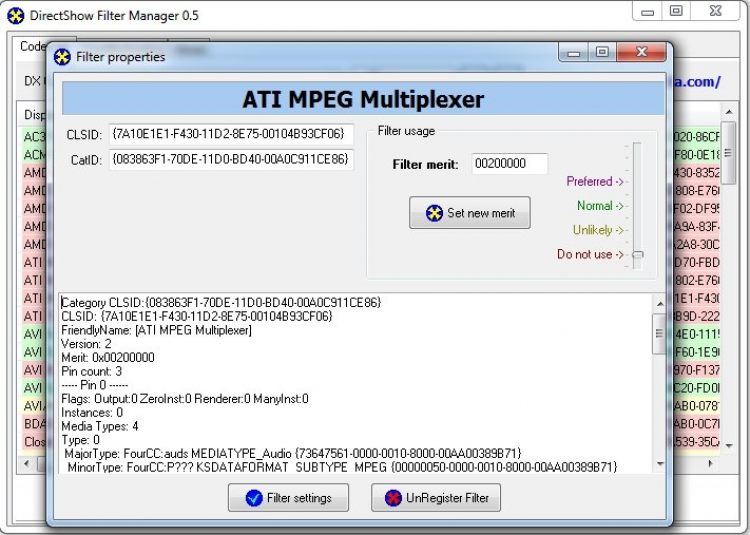Select the CatID text field
Viewport: 750px width, 535px height.
(232, 159)
